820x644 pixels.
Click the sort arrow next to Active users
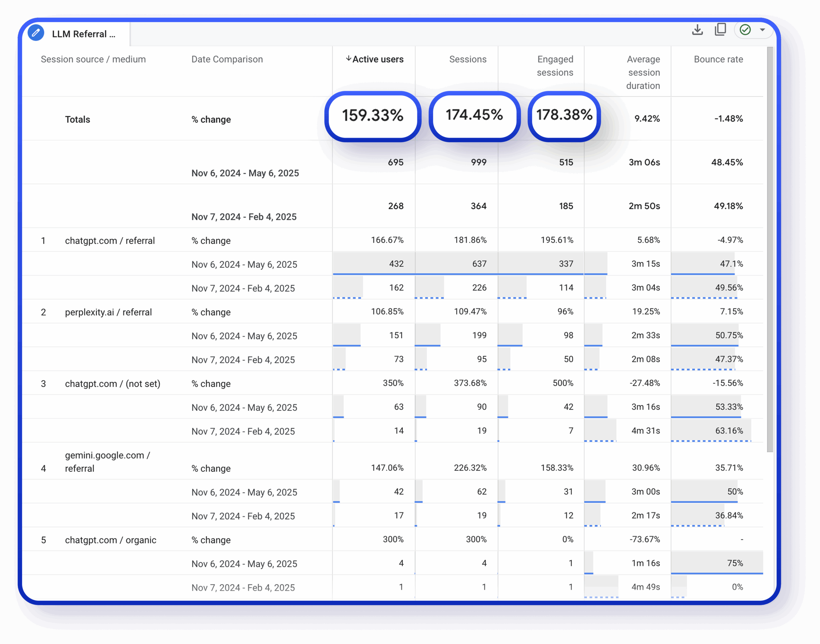coord(348,59)
